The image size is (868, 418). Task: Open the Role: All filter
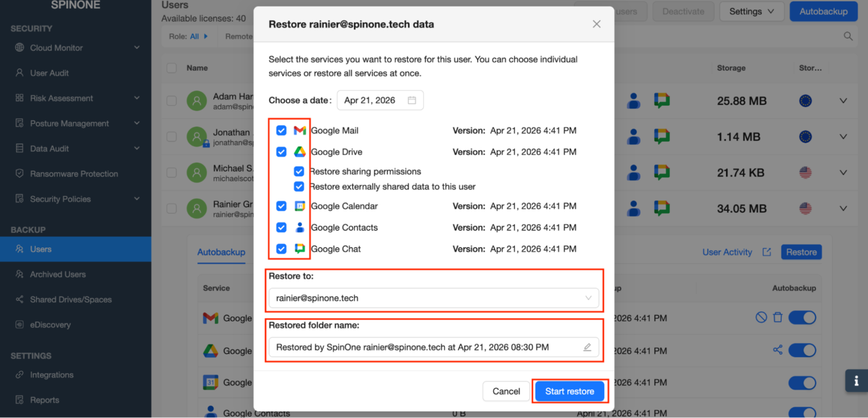188,37
